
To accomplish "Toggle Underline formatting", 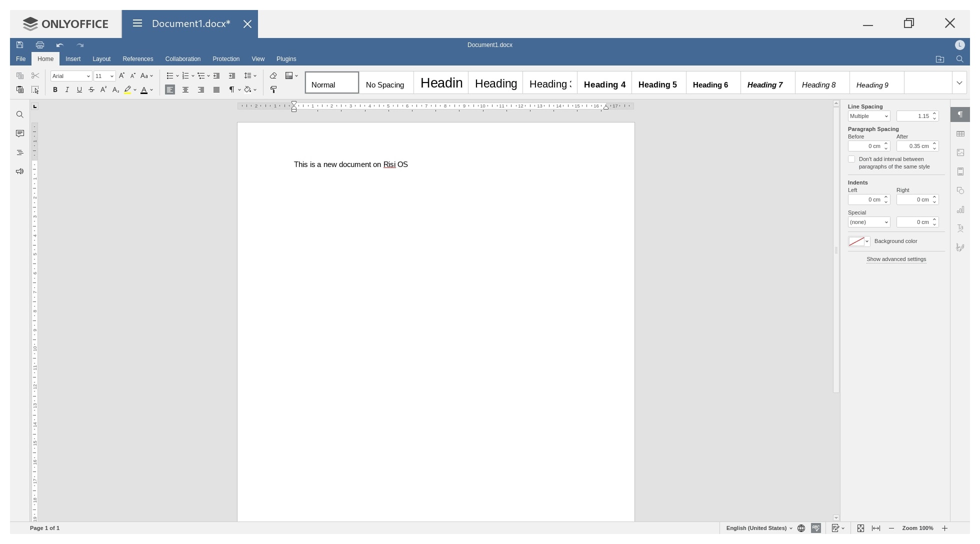I will point(79,89).
